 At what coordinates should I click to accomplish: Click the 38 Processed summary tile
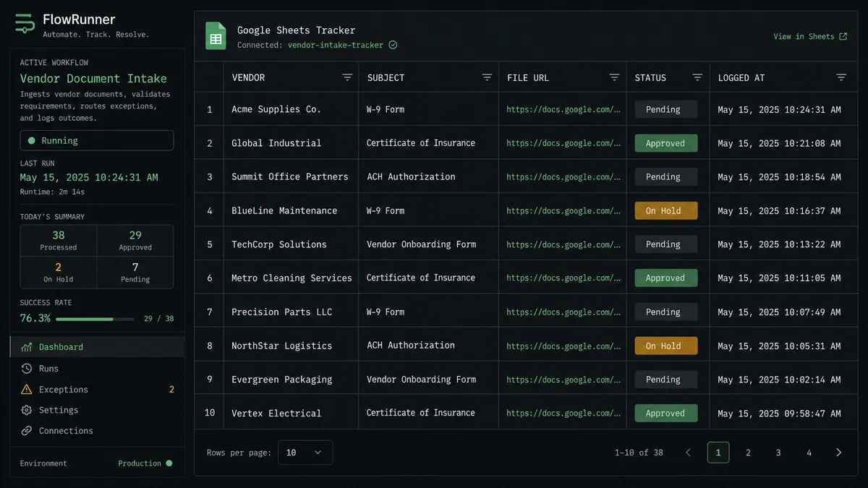[59, 241]
